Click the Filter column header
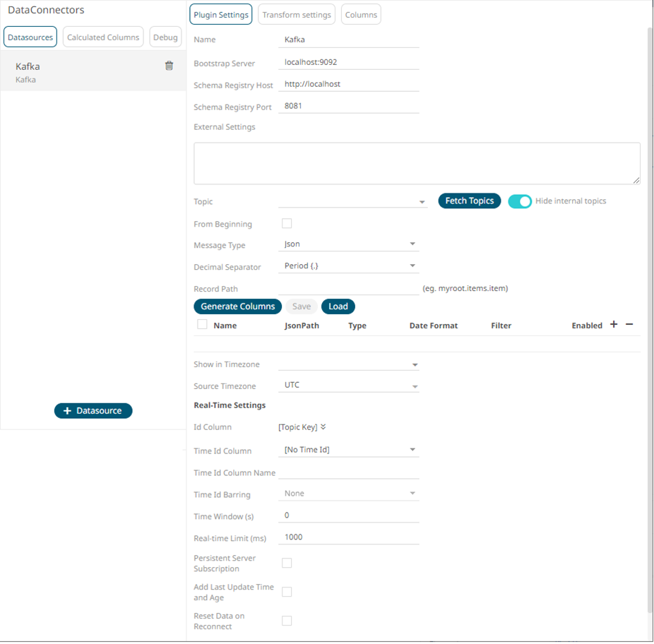 [501, 326]
